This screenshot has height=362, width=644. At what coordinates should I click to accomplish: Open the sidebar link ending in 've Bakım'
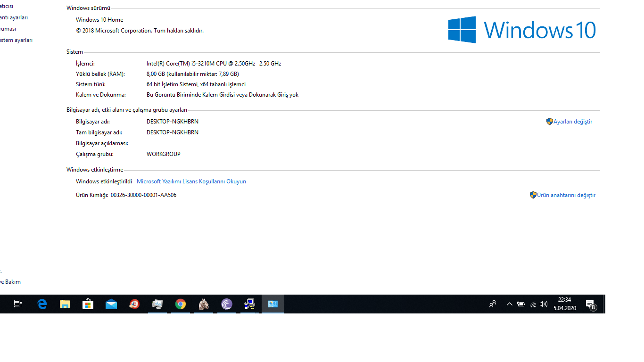coord(10,282)
